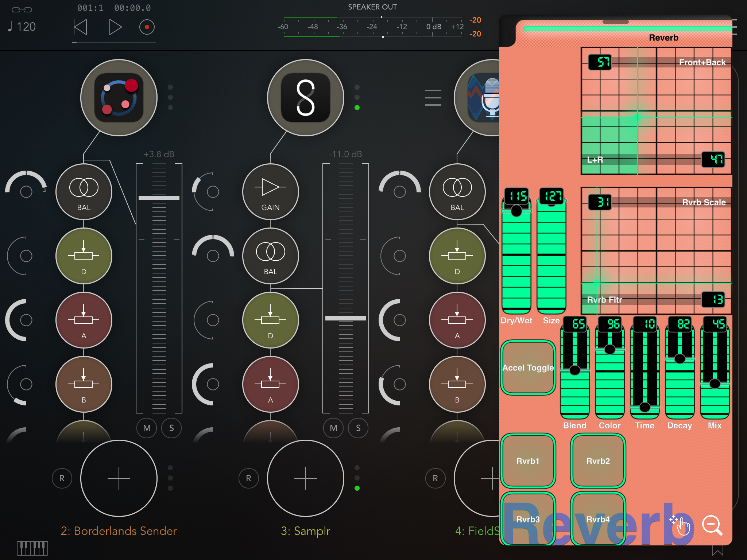Screen dimensions: 747x560
Task: Rewind to start with transport button
Action: coord(80,27)
